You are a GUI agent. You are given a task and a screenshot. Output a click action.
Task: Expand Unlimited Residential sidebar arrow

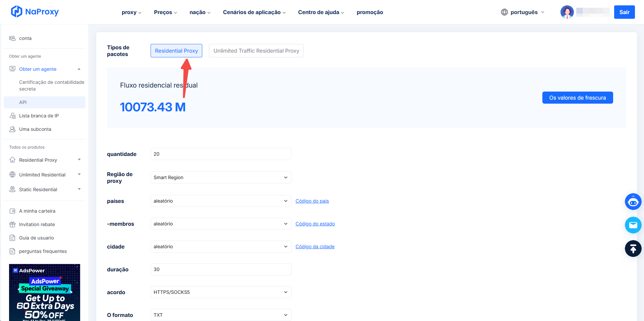pos(79,174)
